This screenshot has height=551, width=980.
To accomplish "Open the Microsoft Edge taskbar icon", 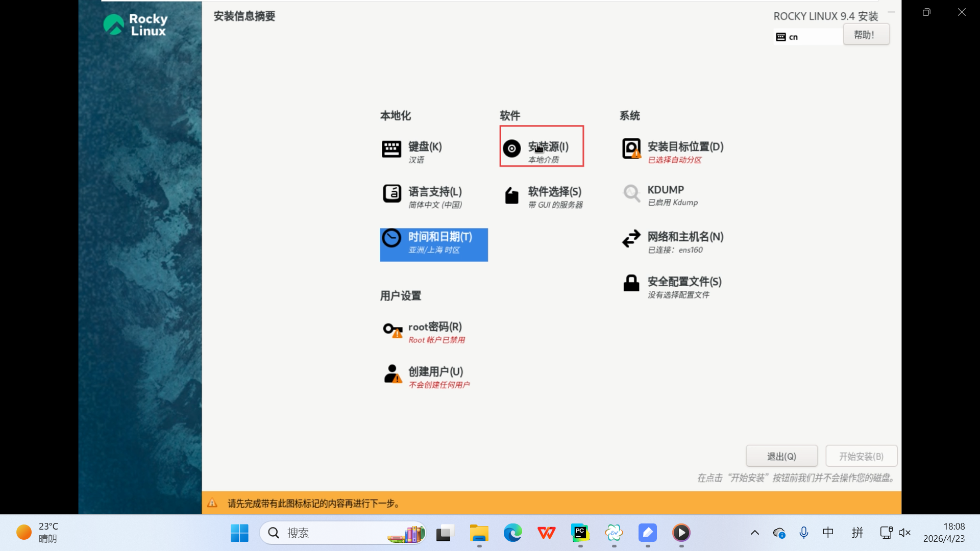I will coord(512,533).
